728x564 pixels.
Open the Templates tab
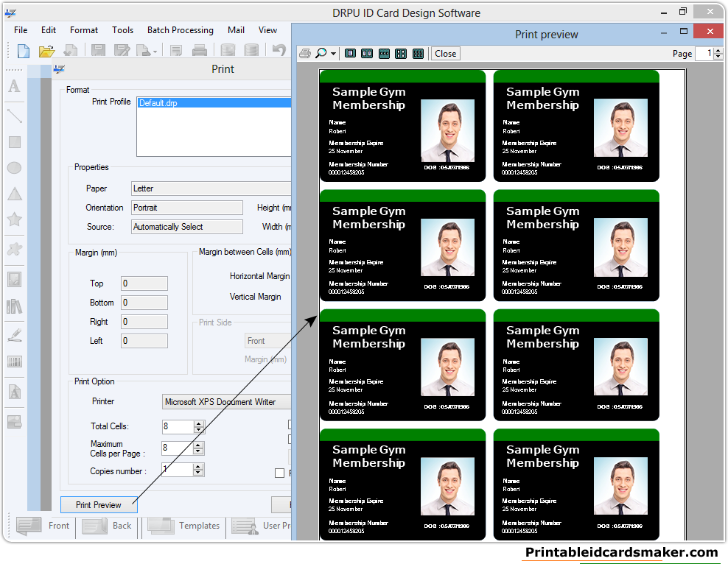(184, 526)
